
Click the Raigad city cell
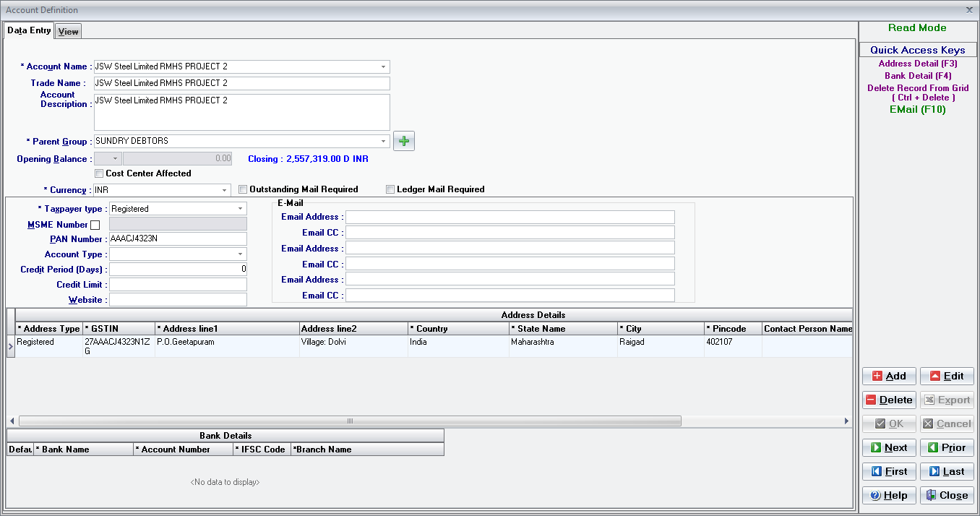661,346
